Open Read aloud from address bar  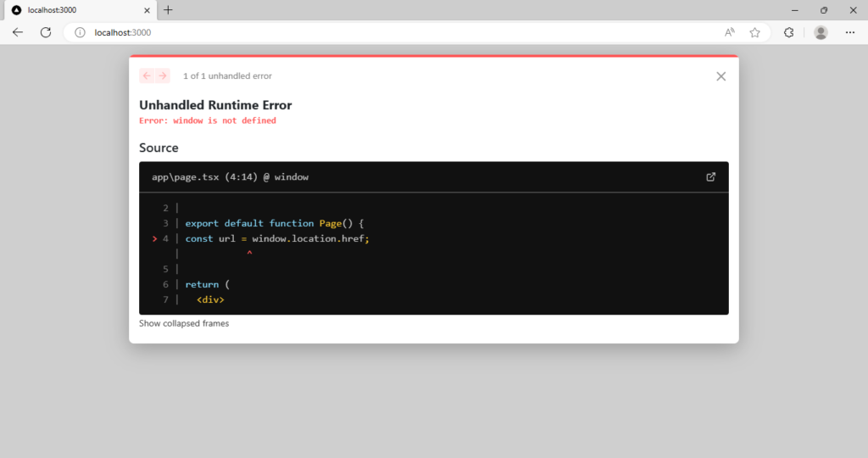coord(730,33)
